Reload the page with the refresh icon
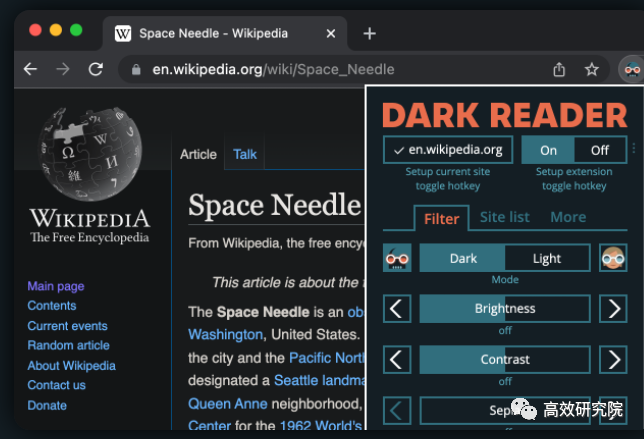The image size is (644, 439). [x=95, y=69]
